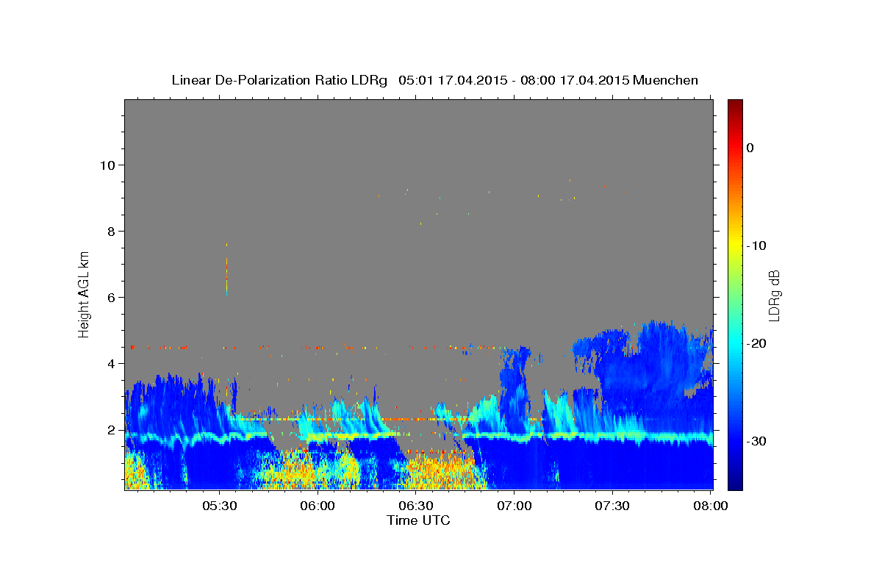Click the tall blue cloud at 07:40
The image size is (882, 588).
point(656,367)
